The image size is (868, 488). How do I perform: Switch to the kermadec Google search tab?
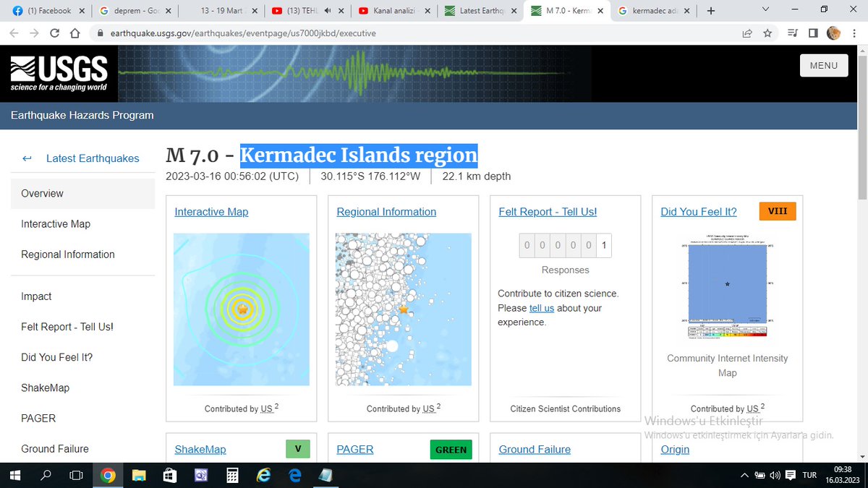pyautogui.click(x=654, y=11)
